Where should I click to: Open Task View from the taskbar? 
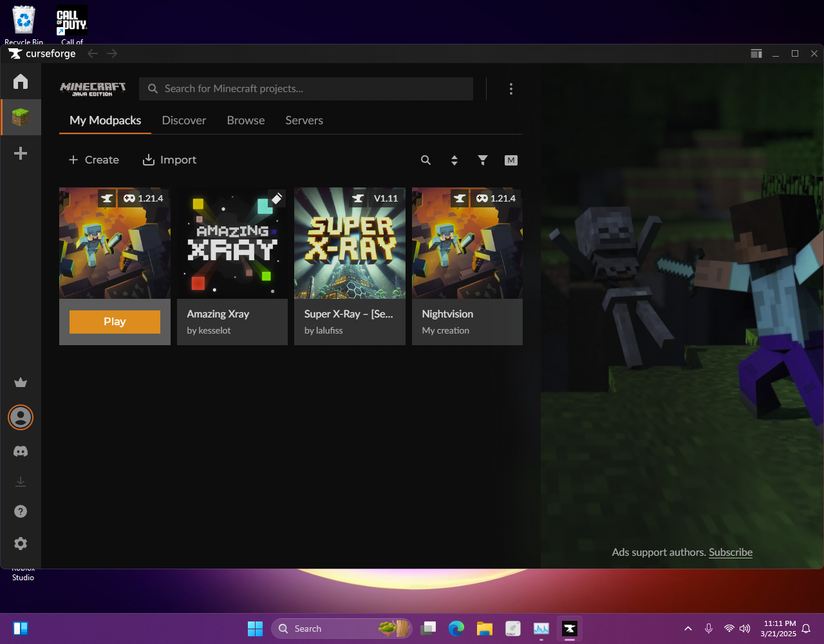(428, 629)
